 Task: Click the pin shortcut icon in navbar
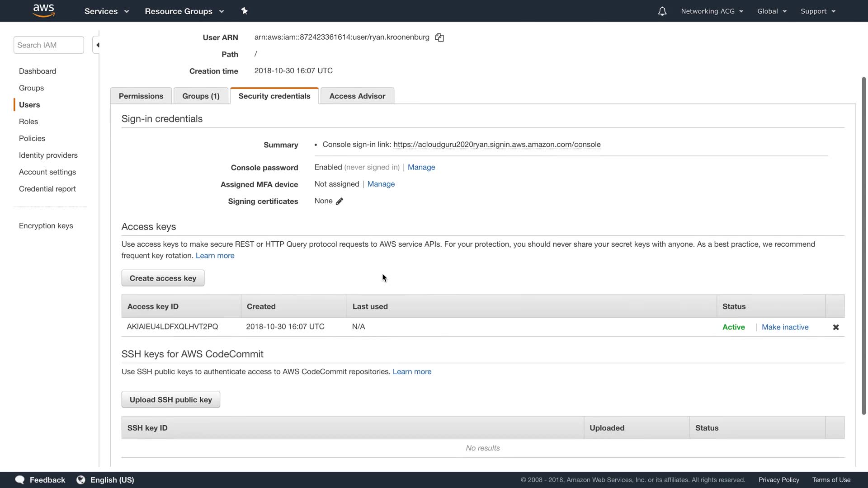click(x=244, y=11)
